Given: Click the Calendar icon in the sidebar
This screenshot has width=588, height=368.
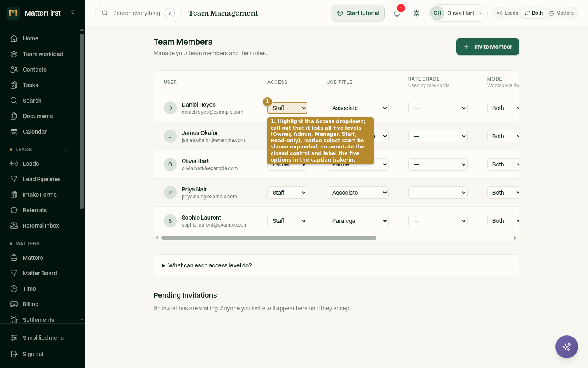Looking at the screenshot, I should coord(14,132).
